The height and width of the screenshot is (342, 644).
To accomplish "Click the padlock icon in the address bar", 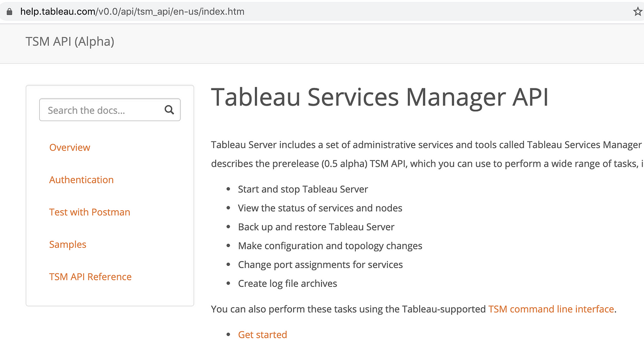I will [x=9, y=11].
